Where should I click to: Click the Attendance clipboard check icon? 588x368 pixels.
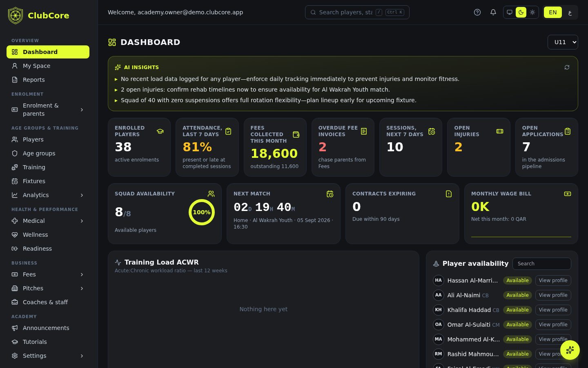pos(228,131)
